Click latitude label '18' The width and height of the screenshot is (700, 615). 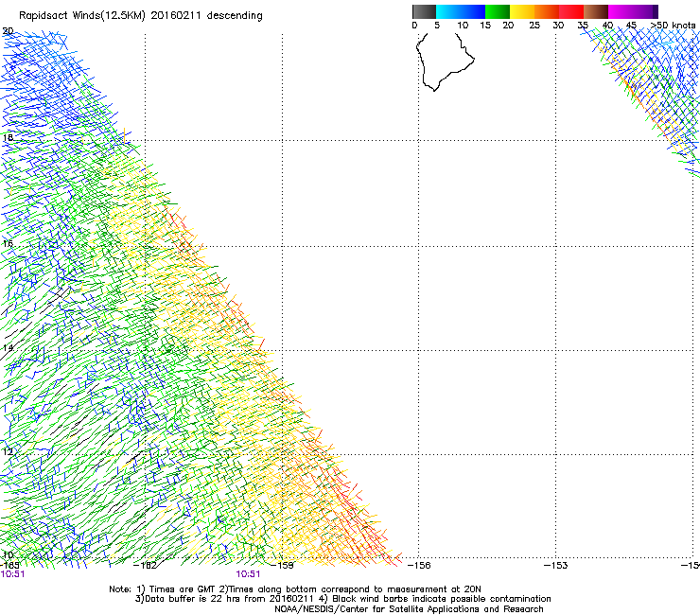pos(8,137)
